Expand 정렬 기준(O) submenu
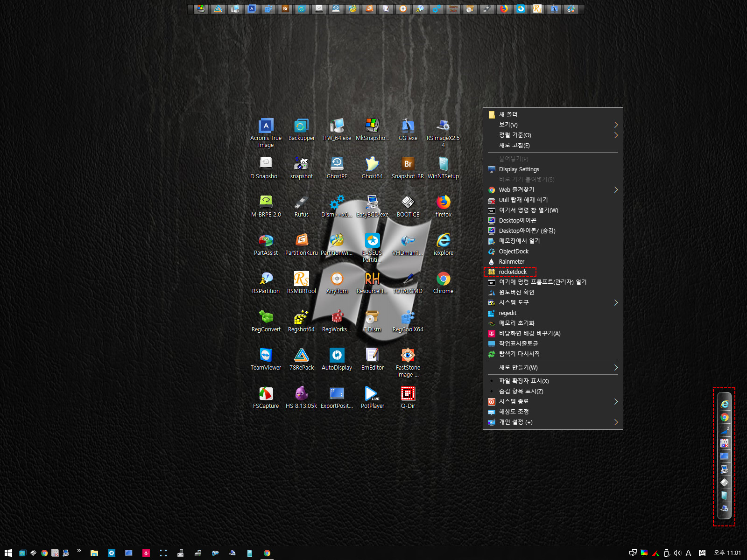 coord(553,135)
